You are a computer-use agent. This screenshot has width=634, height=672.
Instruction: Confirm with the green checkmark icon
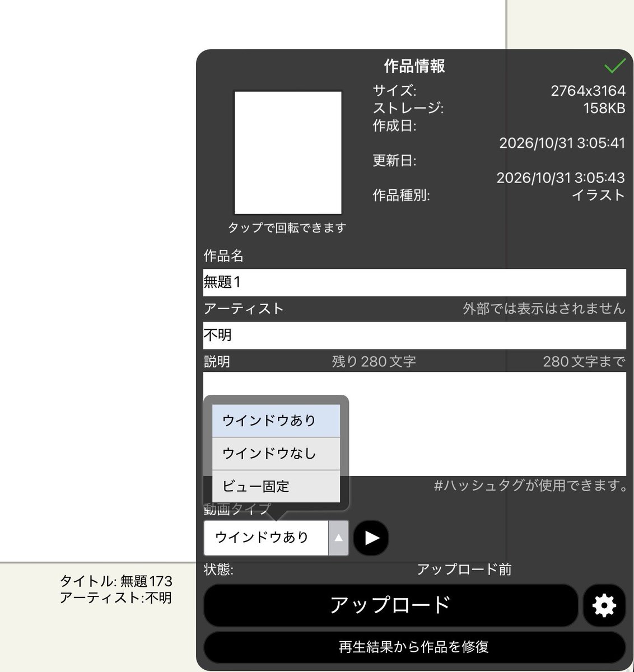pos(614,66)
